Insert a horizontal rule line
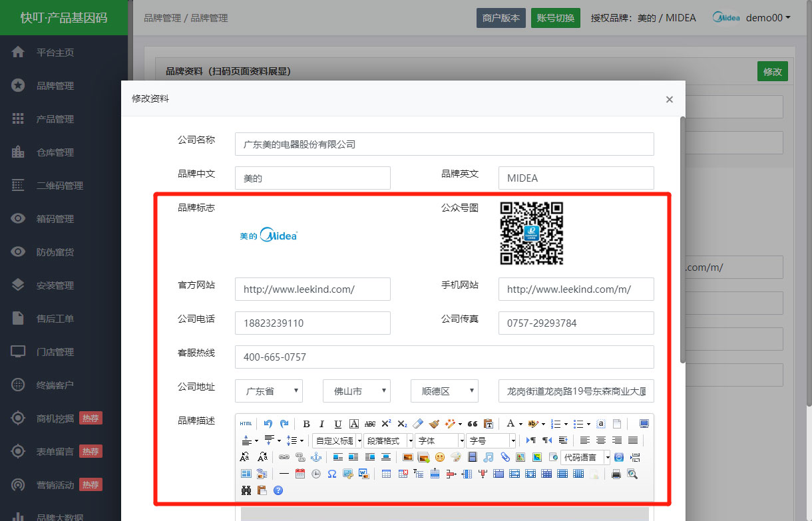 (284, 474)
